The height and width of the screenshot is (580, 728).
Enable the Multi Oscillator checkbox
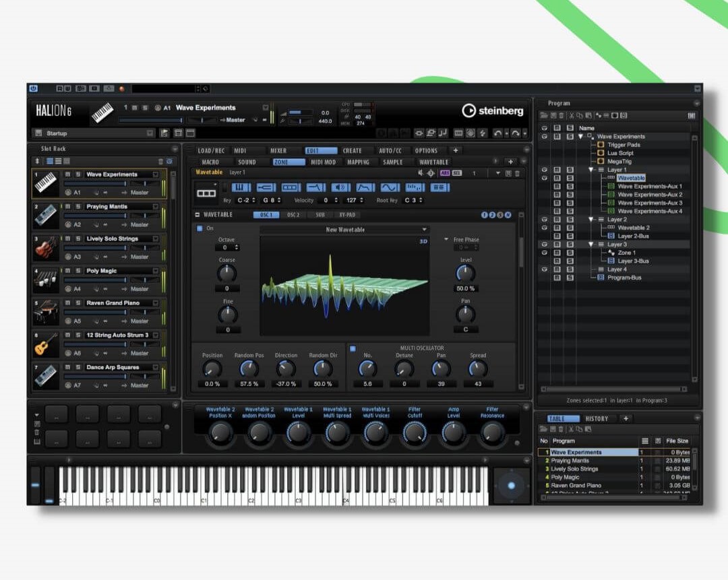pos(353,348)
